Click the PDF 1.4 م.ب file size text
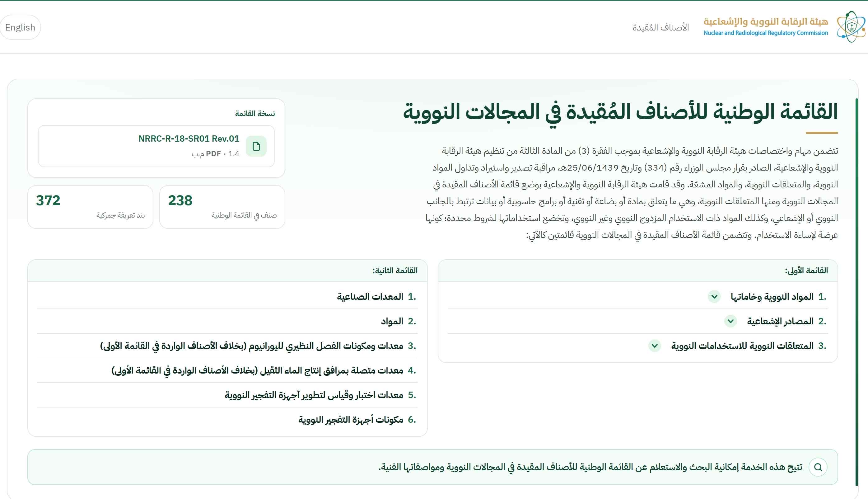The image size is (868, 499). pyautogui.click(x=215, y=154)
